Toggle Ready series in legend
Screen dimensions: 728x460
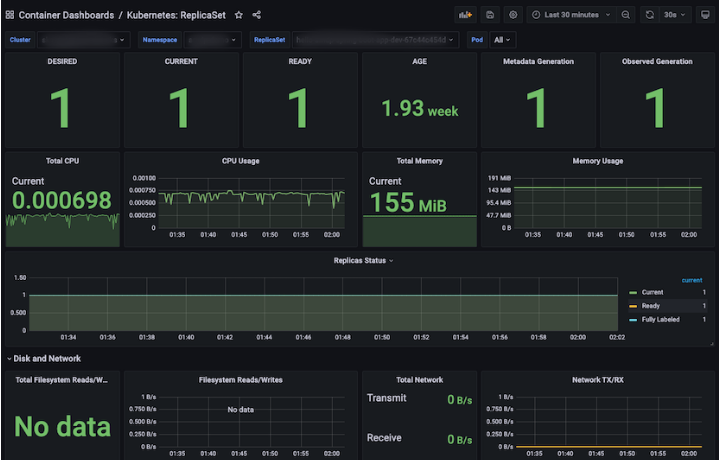click(x=649, y=305)
